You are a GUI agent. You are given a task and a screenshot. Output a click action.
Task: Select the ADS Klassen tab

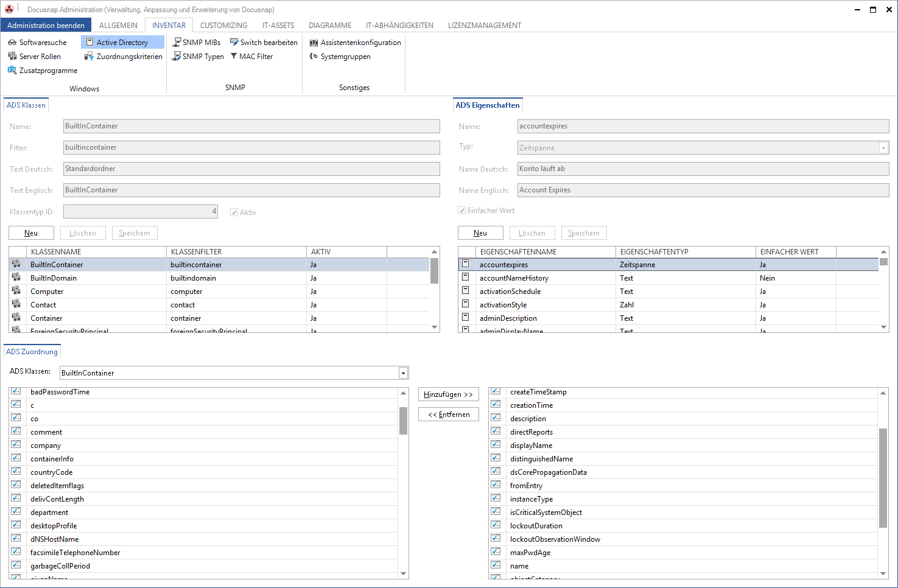point(26,105)
